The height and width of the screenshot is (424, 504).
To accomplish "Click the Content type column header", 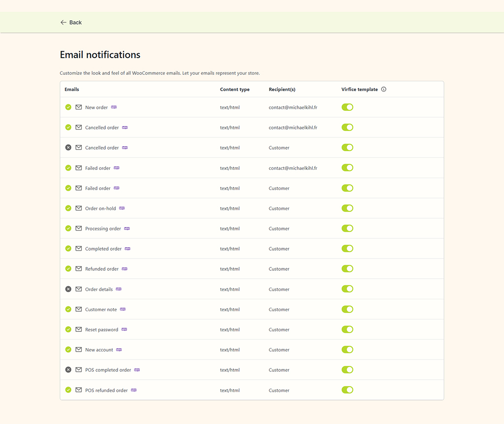I will click(x=235, y=90).
